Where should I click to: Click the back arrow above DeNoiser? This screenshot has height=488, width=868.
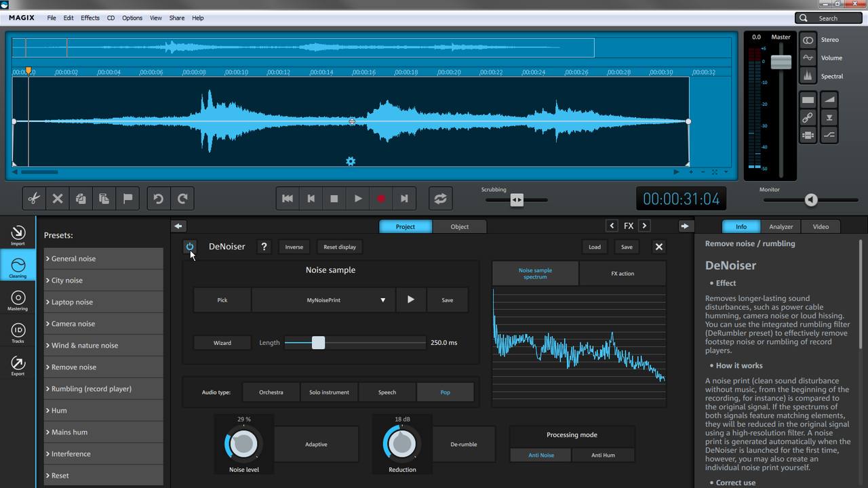[178, 226]
